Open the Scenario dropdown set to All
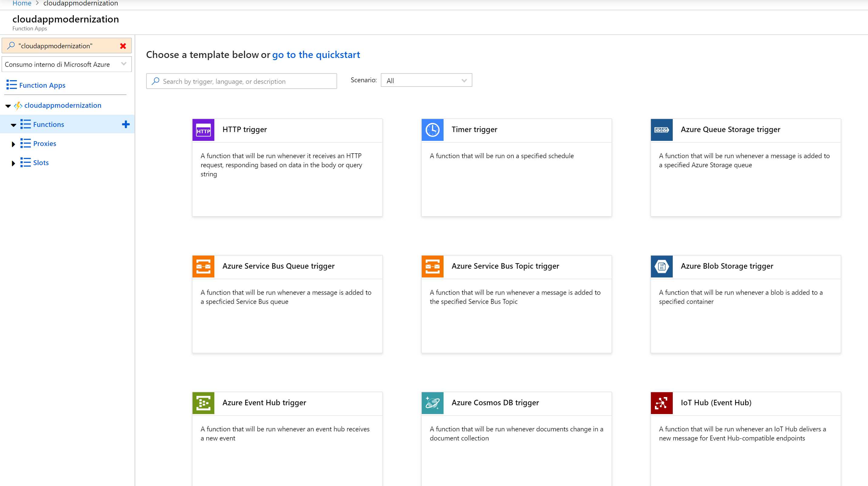This screenshot has width=868, height=486. pos(426,80)
